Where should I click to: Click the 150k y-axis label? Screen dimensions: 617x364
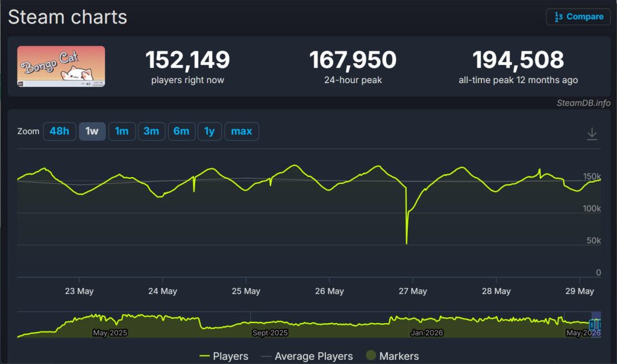(592, 177)
